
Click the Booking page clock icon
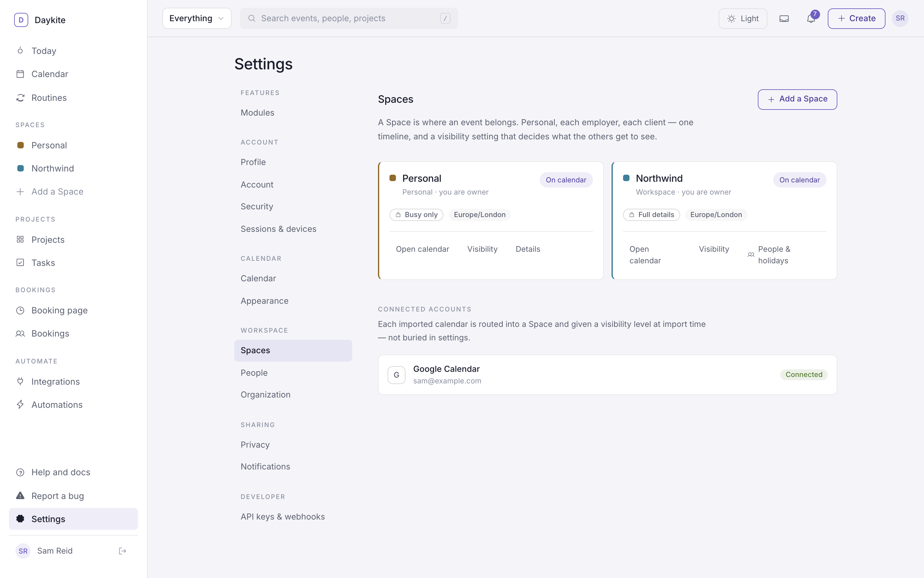(x=20, y=311)
